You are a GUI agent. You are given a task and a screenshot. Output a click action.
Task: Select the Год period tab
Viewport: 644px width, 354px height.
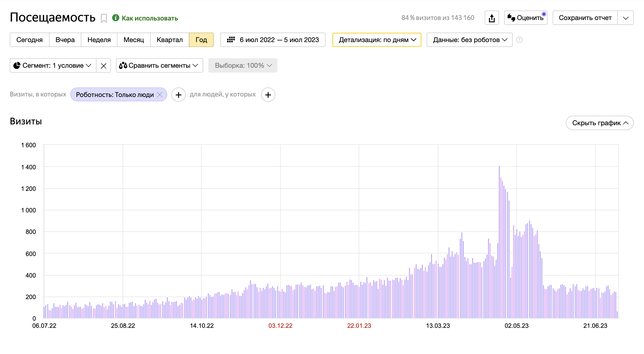(201, 40)
